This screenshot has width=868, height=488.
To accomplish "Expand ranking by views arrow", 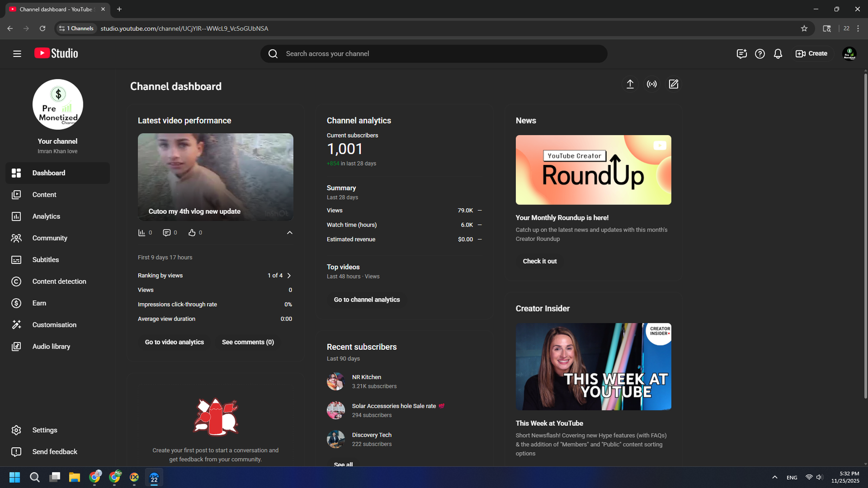I will 289,275.
